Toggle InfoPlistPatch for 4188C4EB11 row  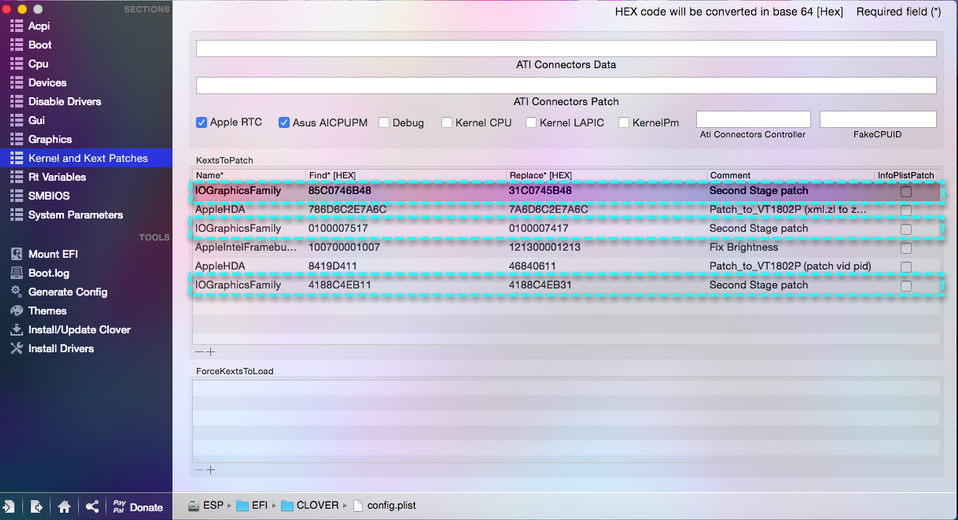pos(906,286)
